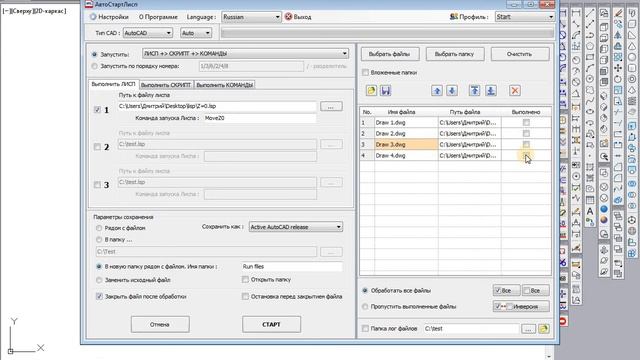Mark Draw 1.dwg as Выполнено

(x=526, y=122)
